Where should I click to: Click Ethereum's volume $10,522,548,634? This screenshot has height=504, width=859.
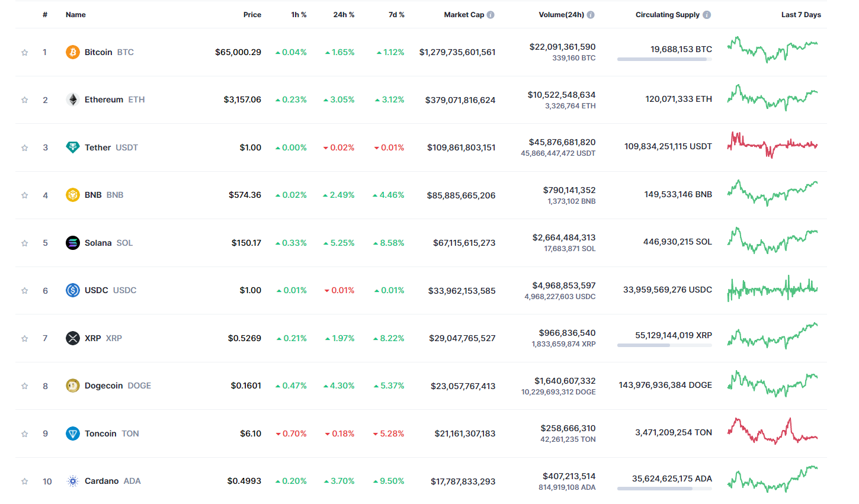tap(562, 95)
